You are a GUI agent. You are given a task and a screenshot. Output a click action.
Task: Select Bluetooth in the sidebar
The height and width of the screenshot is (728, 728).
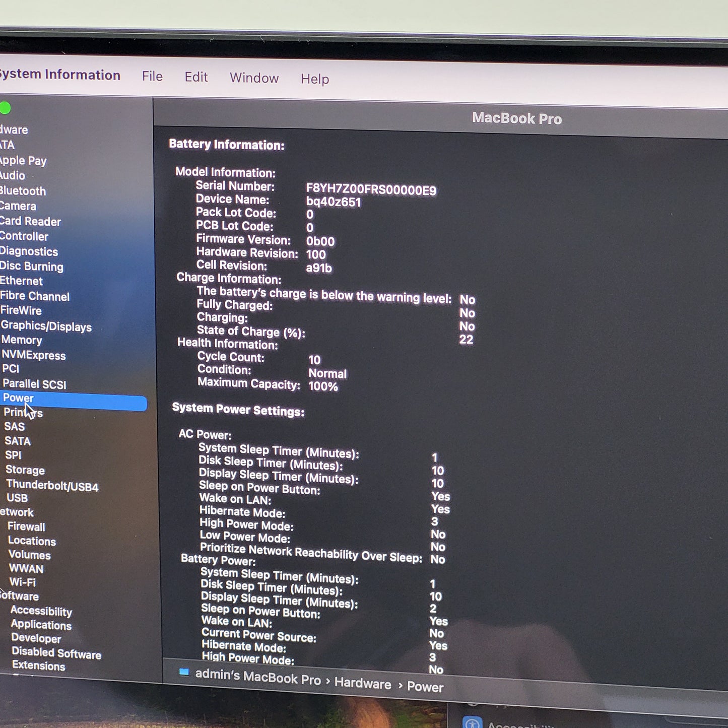coord(23,191)
